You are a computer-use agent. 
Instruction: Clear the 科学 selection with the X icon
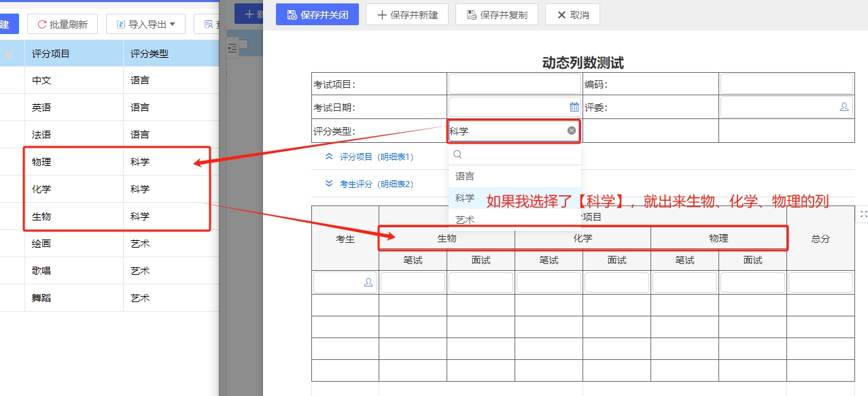click(572, 131)
